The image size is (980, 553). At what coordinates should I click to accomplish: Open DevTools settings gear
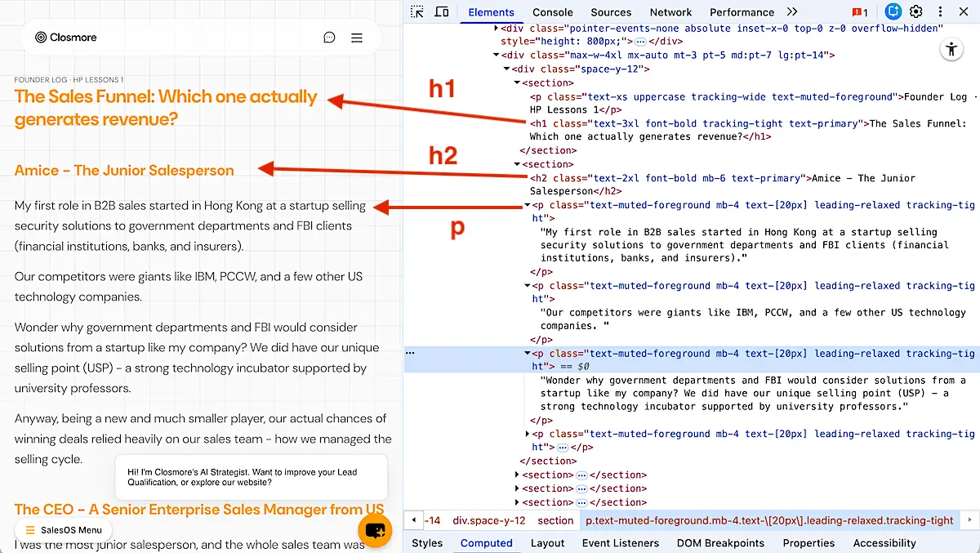(916, 12)
